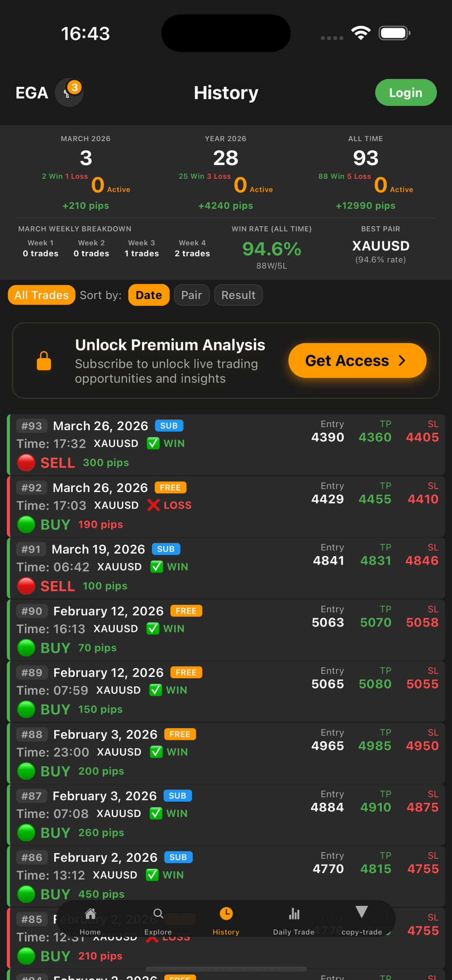
Task: Sort trades by Result
Action: point(238,295)
